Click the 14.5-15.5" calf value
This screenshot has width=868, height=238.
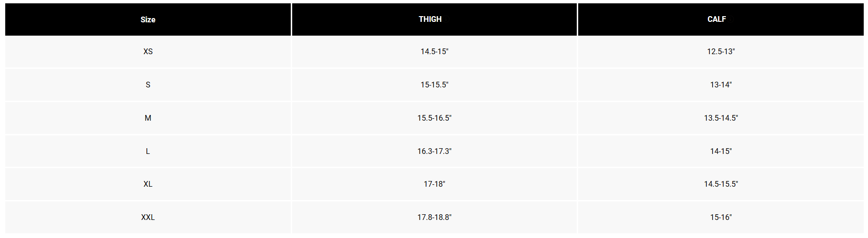(x=721, y=184)
